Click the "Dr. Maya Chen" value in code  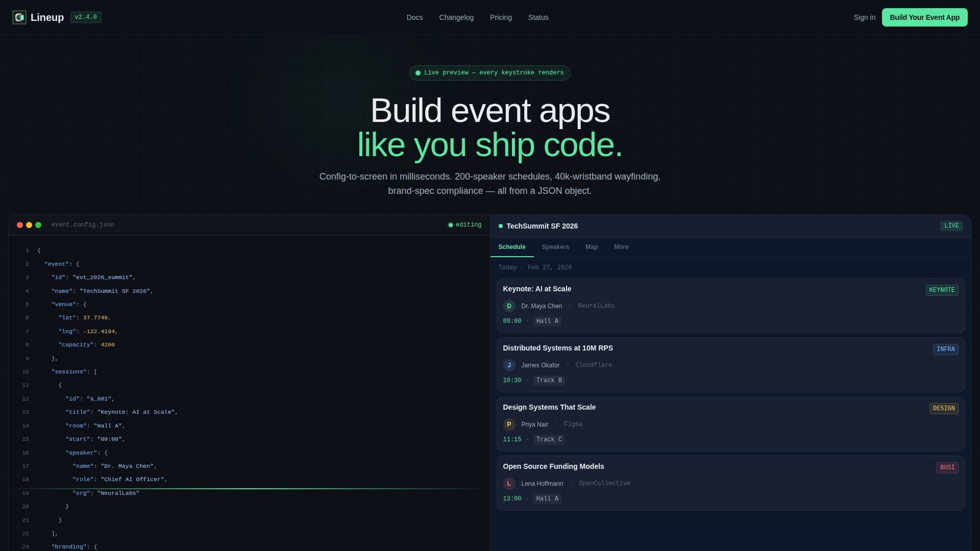coord(127,466)
